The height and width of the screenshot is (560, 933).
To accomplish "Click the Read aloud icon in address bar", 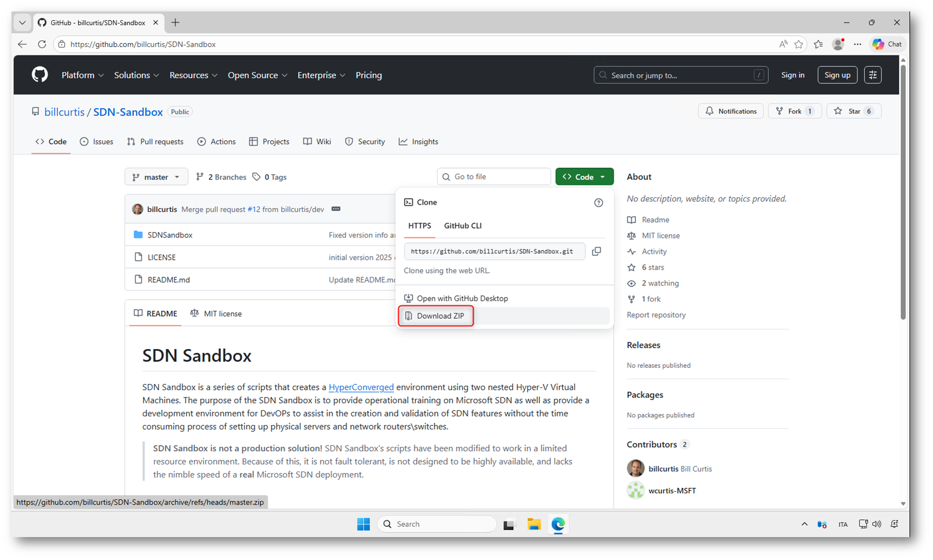I will 783,44.
